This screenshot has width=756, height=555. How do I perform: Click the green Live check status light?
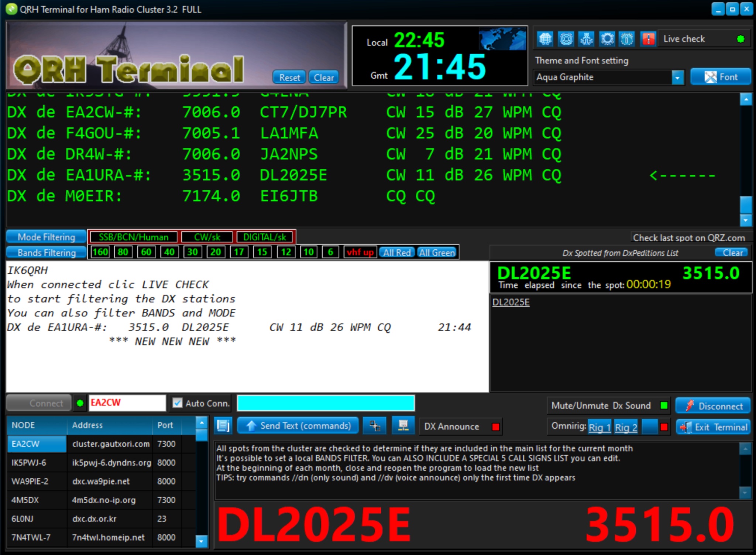(x=740, y=38)
